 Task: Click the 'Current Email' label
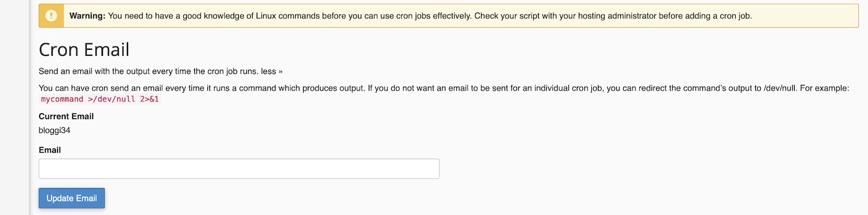click(x=66, y=116)
